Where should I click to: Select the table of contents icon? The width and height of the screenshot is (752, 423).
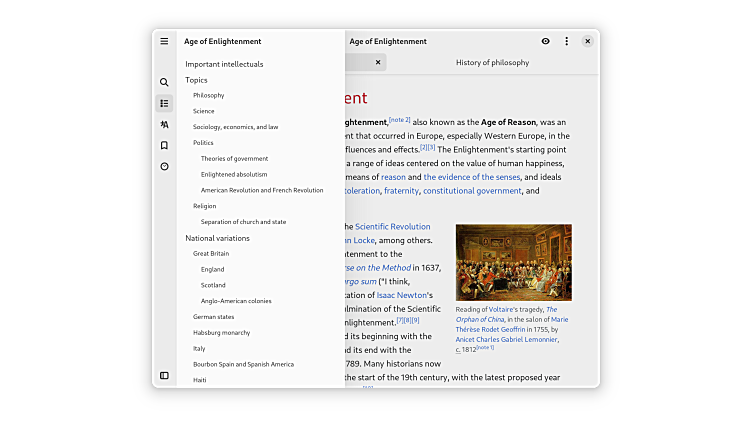click(164, 103)
